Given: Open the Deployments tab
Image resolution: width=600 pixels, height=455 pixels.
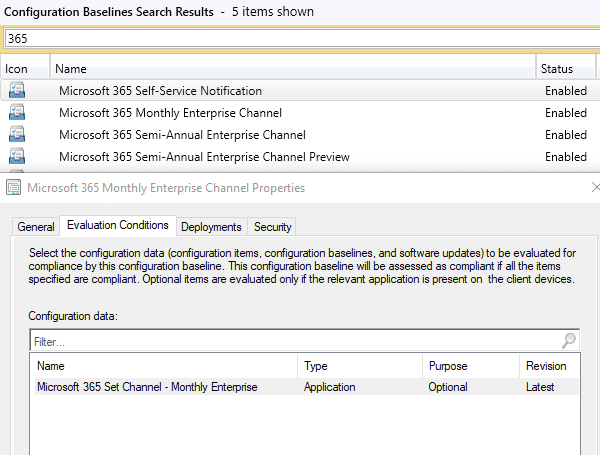Looking at the screenshot, I should click(211, 227).
